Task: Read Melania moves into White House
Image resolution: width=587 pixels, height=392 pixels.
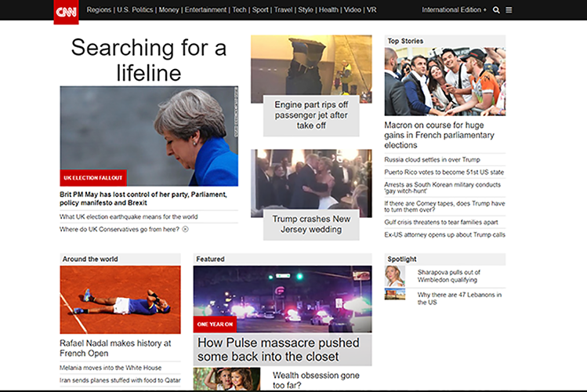Action: [x=111, y=368]
